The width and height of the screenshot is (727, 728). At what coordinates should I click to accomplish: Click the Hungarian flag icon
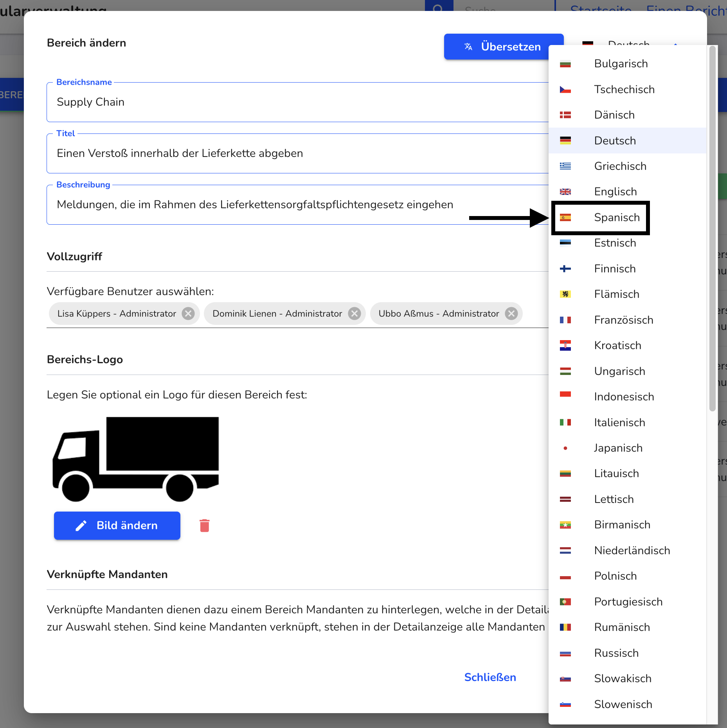[565, 371]
